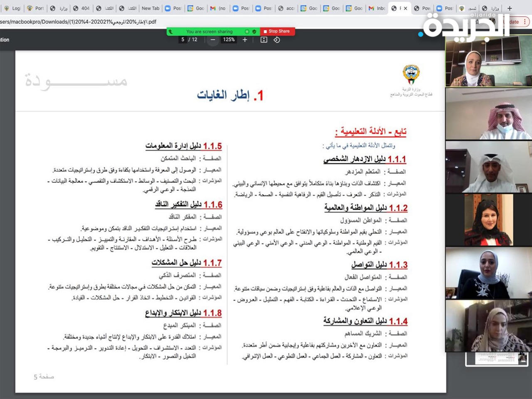
Task: Open a new browser tab with the plus icon
Action: [x=510, y=8]
